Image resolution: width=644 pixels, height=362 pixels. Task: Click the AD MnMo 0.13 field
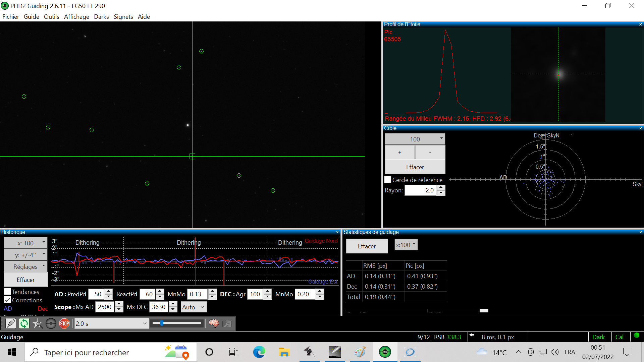198,294
